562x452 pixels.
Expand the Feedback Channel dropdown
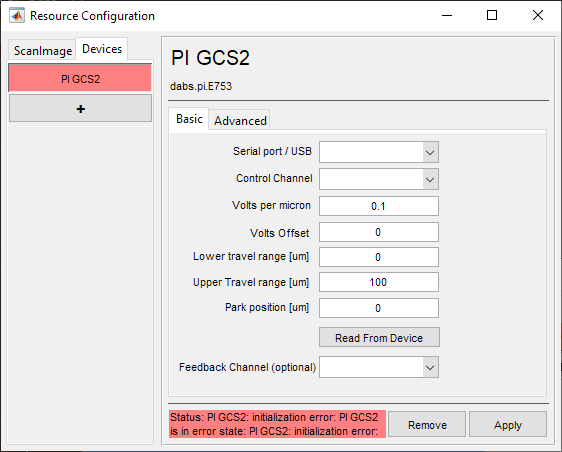click(379, 367)
